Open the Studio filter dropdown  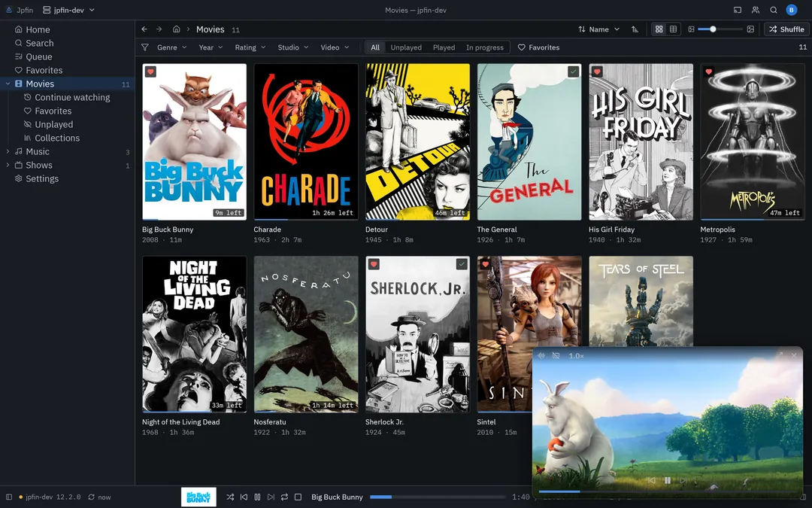click(293, 47)
